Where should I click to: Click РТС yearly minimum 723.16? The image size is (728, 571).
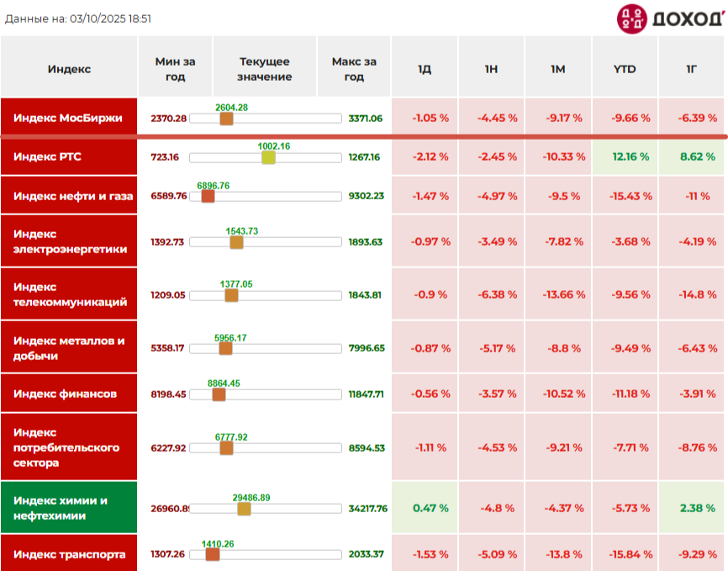click(165, 157)
